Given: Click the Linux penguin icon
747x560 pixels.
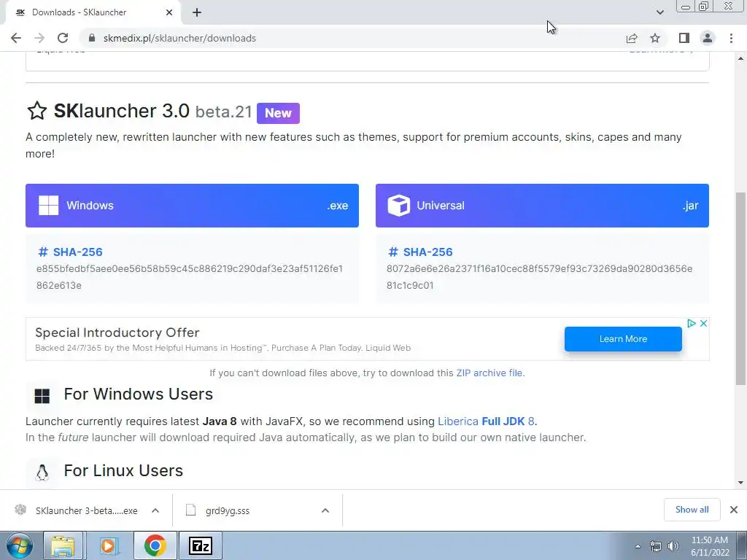Looking at the screenshot, I should coord(42,472).
